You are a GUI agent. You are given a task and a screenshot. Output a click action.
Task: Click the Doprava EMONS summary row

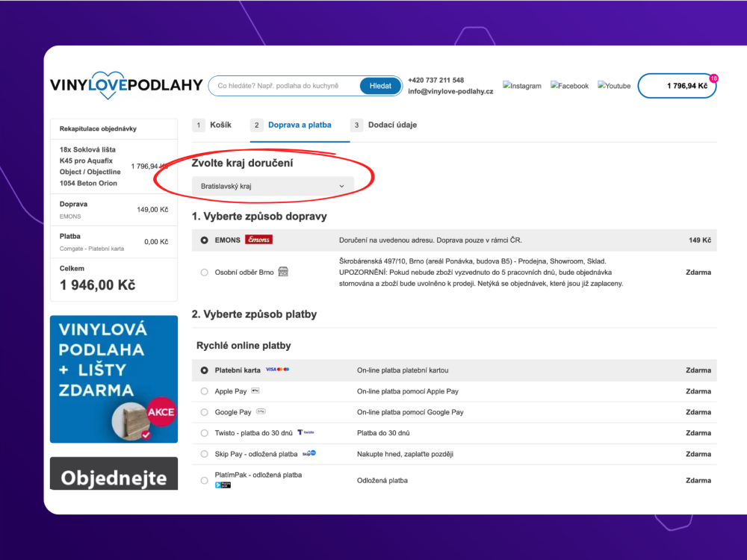114,210
